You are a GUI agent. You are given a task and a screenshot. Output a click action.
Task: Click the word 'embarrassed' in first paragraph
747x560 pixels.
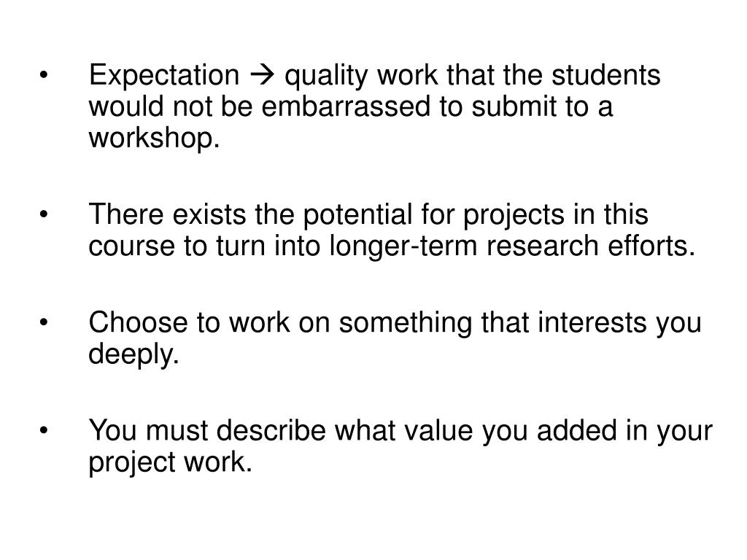(x=345, y=106)
